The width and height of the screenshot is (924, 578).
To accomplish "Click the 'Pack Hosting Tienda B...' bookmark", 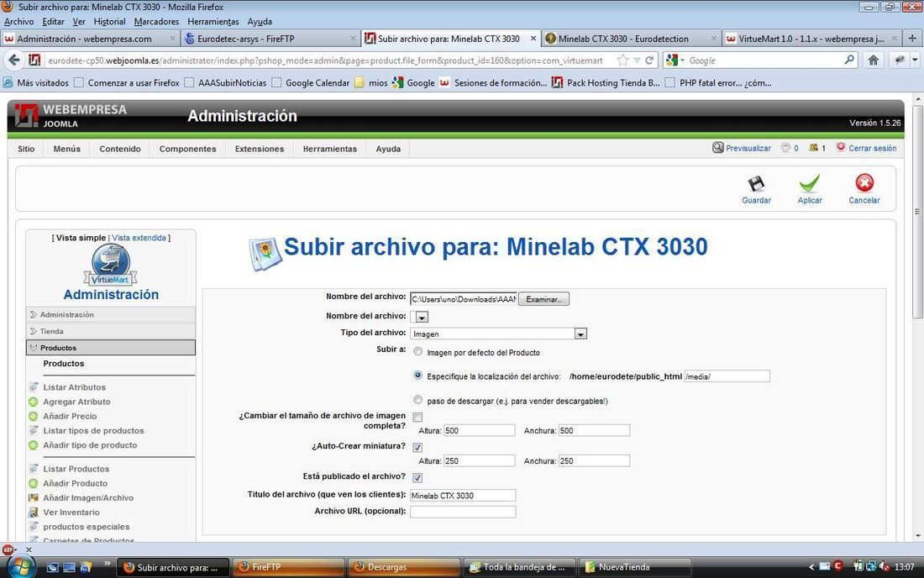I will (x=605, y=82).
